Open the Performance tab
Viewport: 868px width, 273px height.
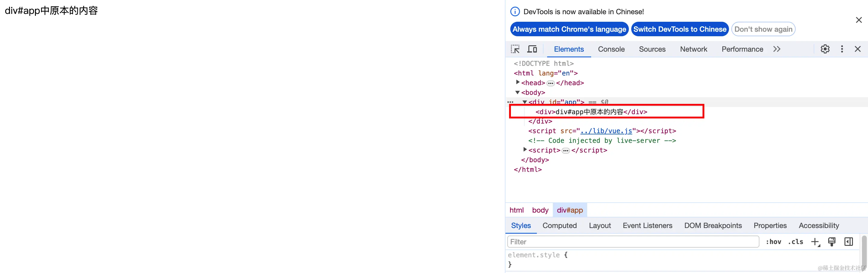click(742, 49)
